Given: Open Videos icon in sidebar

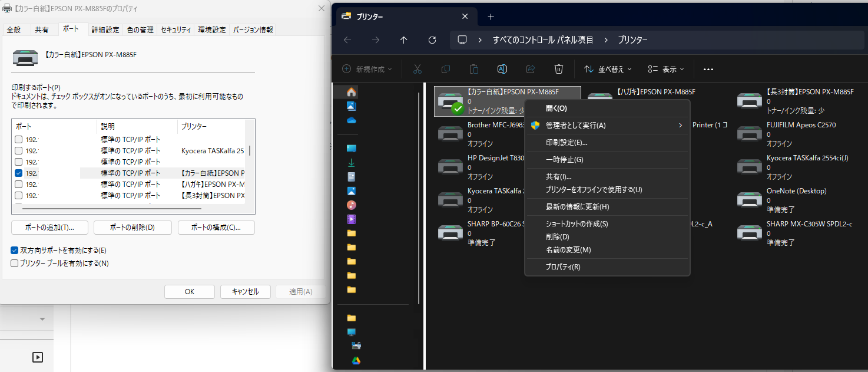Looking at the screenshot, I should (x=352, y=219).
